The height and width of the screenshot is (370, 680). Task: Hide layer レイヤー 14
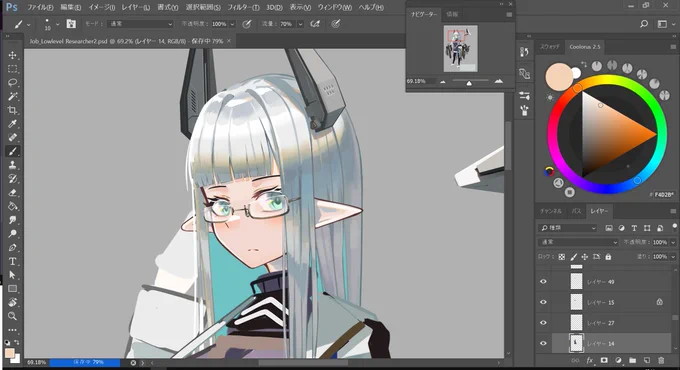pos(543,343)
